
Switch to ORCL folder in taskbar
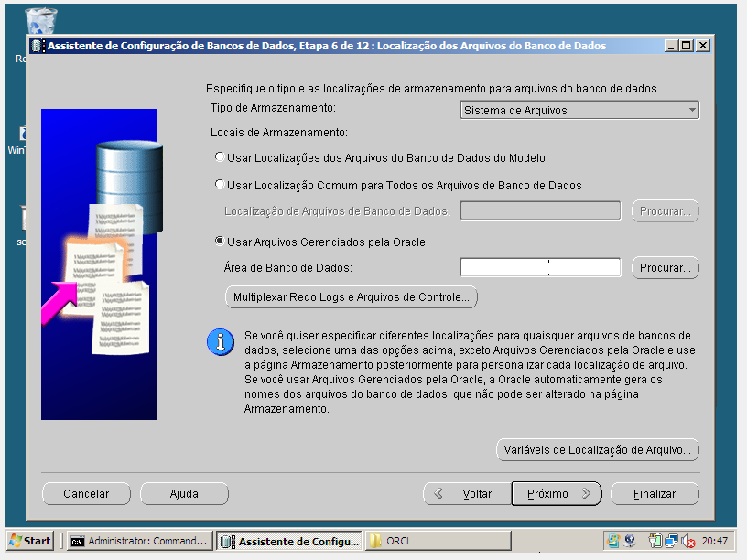(x=438, y=541)
